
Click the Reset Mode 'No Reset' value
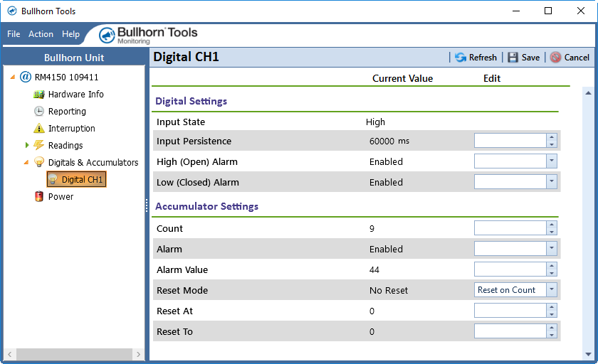pyautogui.click(x=389, y=290)
